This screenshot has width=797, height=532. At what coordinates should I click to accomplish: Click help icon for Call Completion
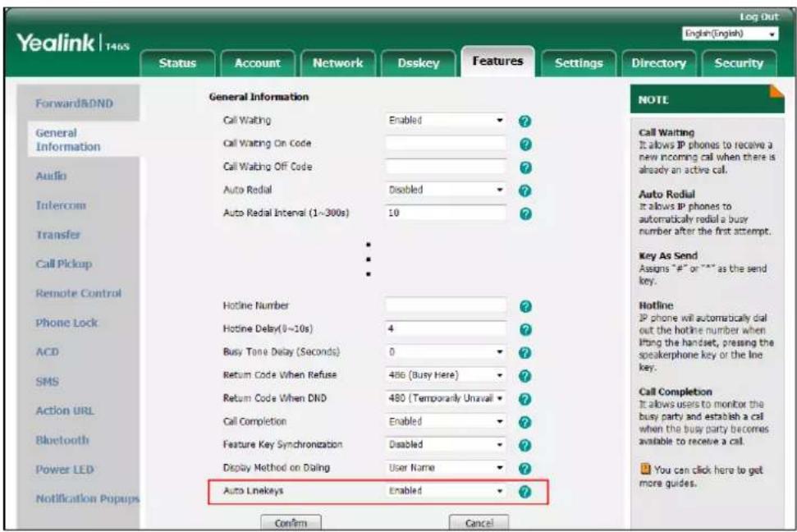point(525,422)
